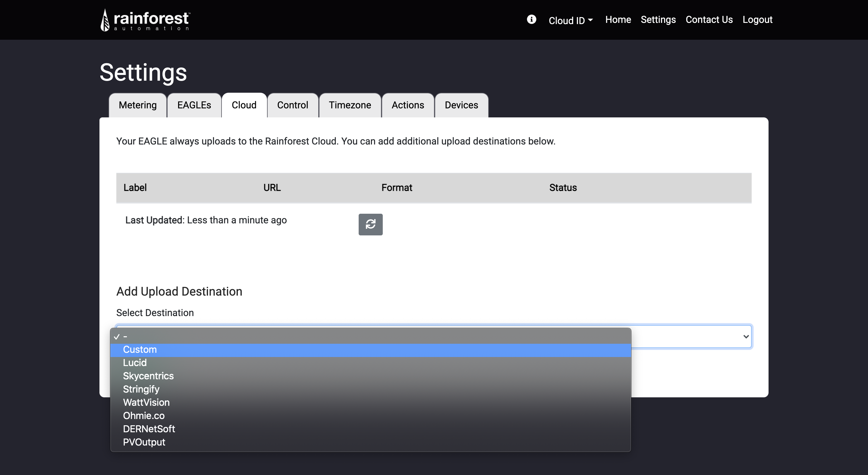Select Custom from destination list
This screenshot has width=868, height=475.
[x=140, y=349]
